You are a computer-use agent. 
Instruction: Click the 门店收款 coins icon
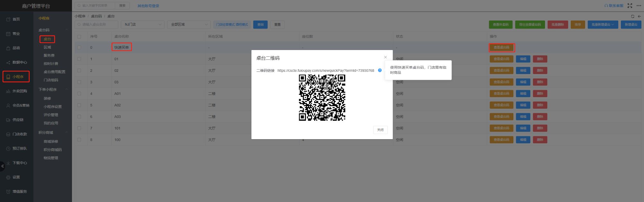(x=8, y=134)
